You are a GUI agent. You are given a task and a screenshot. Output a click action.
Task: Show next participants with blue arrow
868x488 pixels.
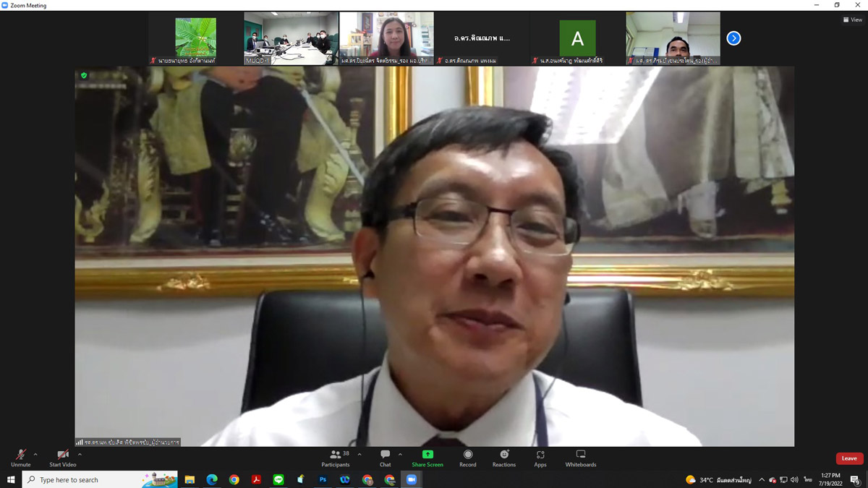point(733,38)
